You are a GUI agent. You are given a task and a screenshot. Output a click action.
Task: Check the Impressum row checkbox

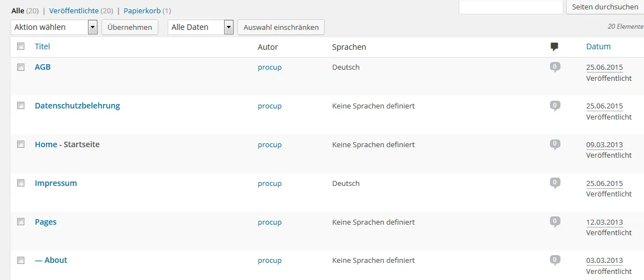coord(20,184)
